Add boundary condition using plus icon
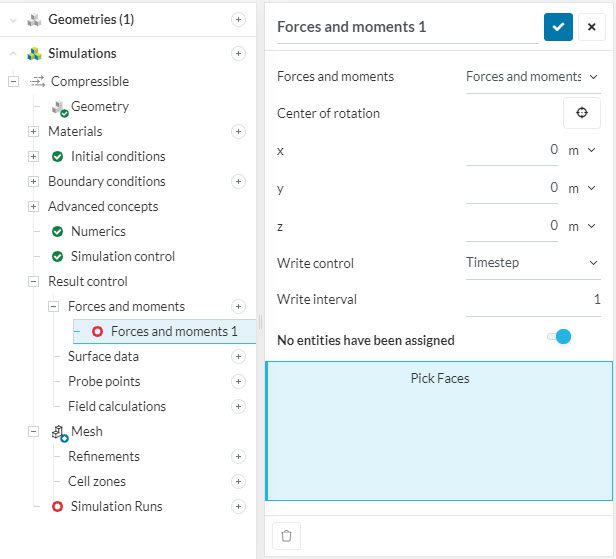 click(238, 181)
